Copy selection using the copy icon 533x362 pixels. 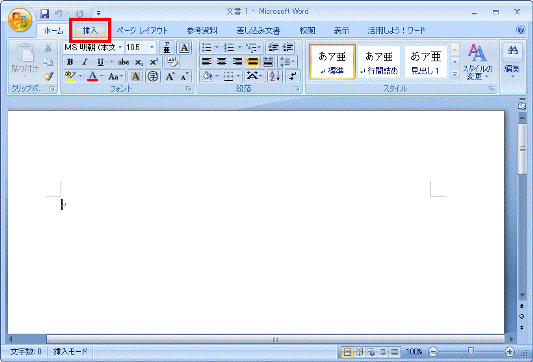point(48,62)
